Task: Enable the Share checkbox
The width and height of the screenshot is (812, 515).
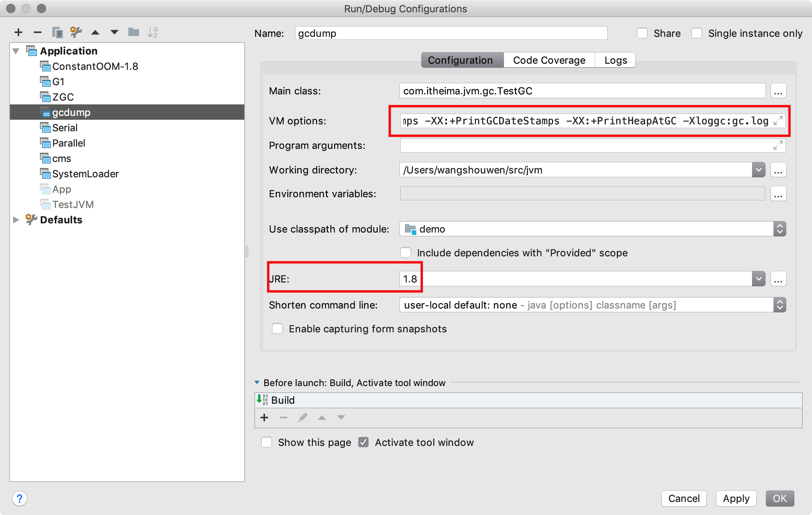Action: click(x=642, y=33)
